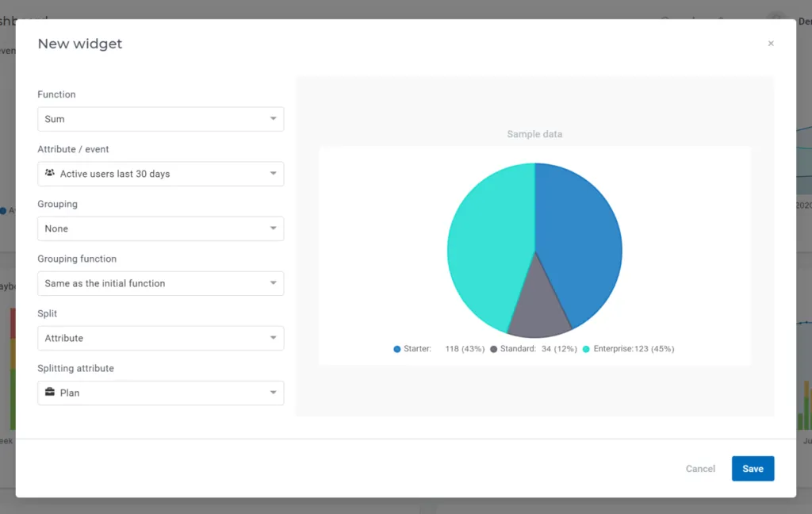
Task: Click the Cancel button
Action: (700, 469)
